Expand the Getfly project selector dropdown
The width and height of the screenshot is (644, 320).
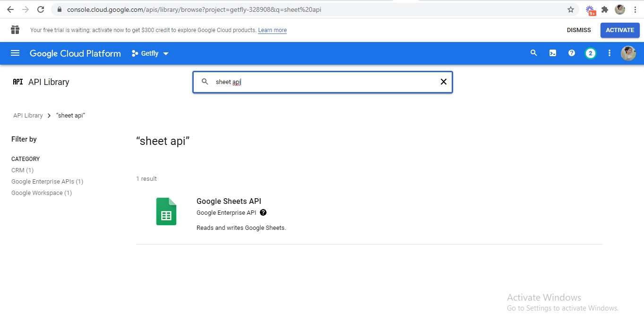click(150, 53)
